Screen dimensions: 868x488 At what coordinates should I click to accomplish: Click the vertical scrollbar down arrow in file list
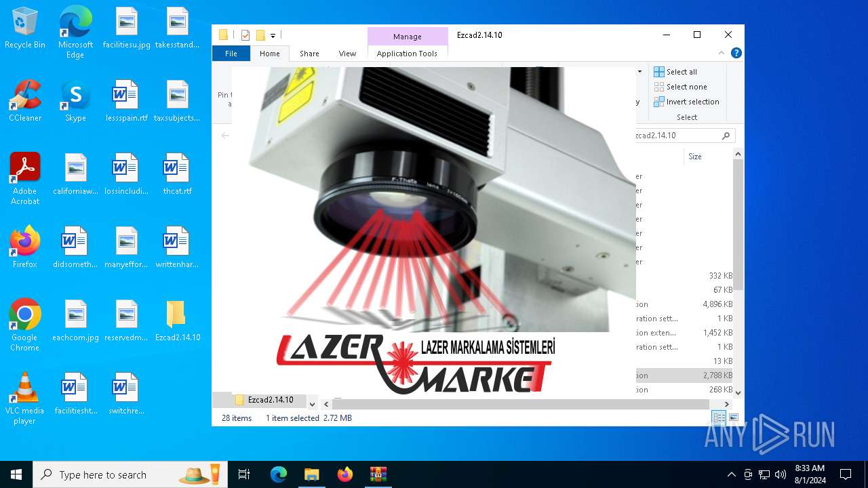pyautogui.click(x=738, y=392)
